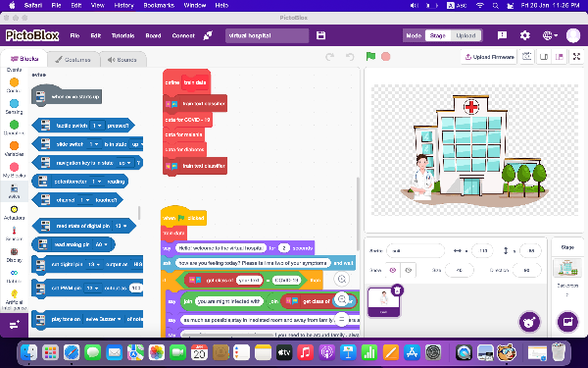Viewport: 588px width, 368px height.
Task: Stop the project with red button
Action: (x=385, y=57)
